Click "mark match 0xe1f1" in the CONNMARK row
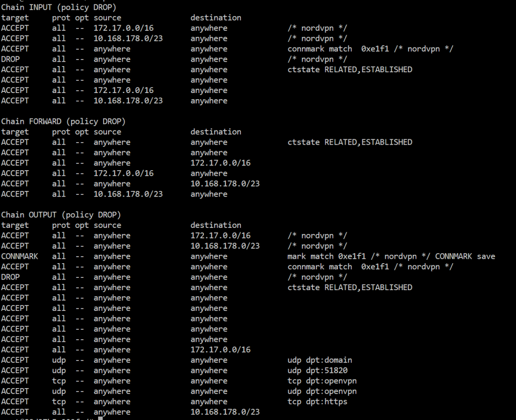 tap(327, 256)
